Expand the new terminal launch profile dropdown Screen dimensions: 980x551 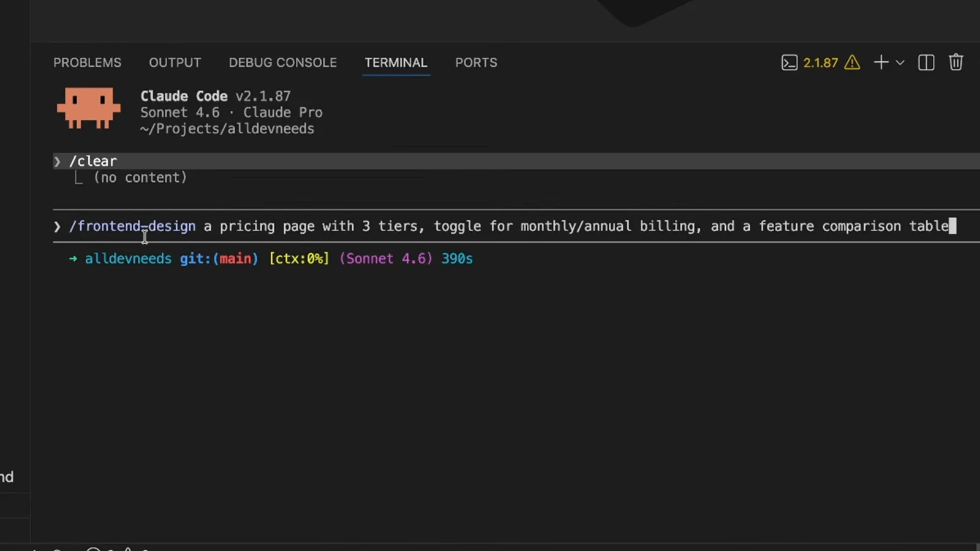900,62
